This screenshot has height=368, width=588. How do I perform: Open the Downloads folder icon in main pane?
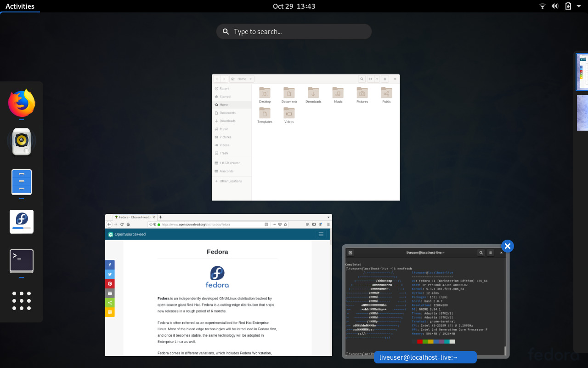click(313, 92)
